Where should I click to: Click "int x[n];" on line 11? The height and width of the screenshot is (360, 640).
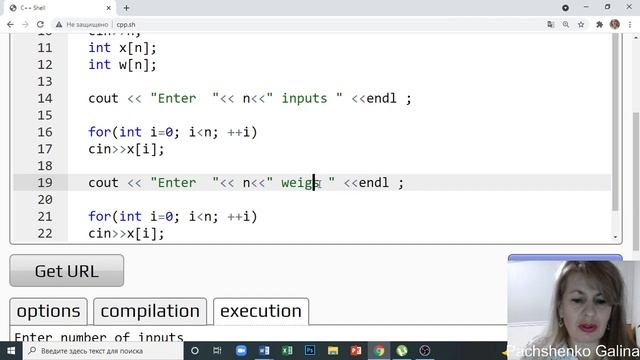(122, 48)
